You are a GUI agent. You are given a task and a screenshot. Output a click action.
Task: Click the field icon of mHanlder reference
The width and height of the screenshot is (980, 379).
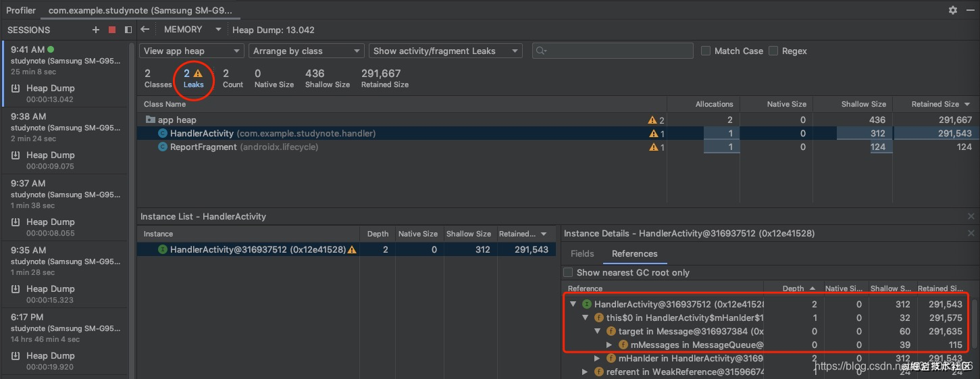pos(611,358)
